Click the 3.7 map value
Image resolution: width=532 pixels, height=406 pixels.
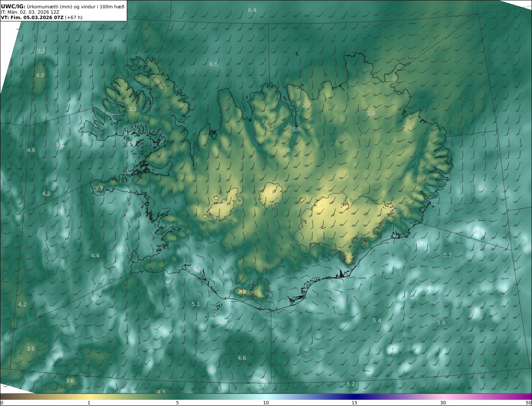[99, 188]
